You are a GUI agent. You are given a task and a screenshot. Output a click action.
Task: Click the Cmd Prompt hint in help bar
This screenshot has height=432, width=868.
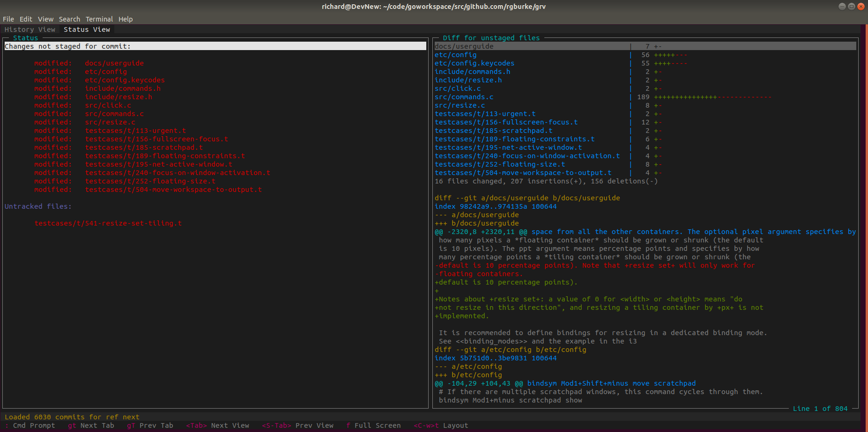click(x=30, y=425)
